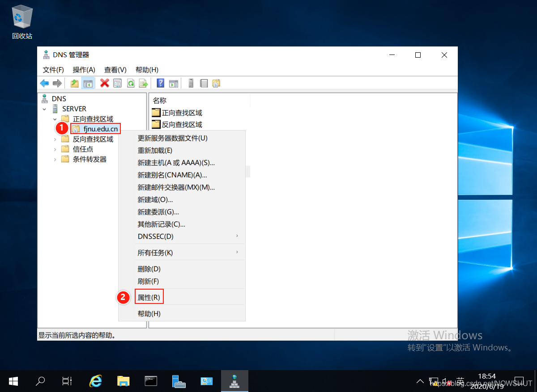Open the 查看(V) menu
This screenshot has height=392, width=537.
point(115,70)
